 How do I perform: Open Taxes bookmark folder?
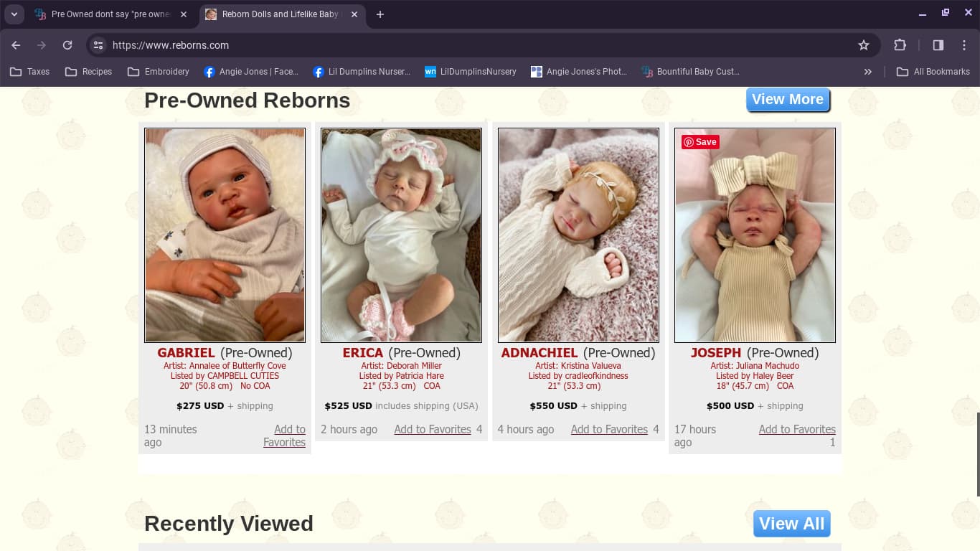click(30, 72)
